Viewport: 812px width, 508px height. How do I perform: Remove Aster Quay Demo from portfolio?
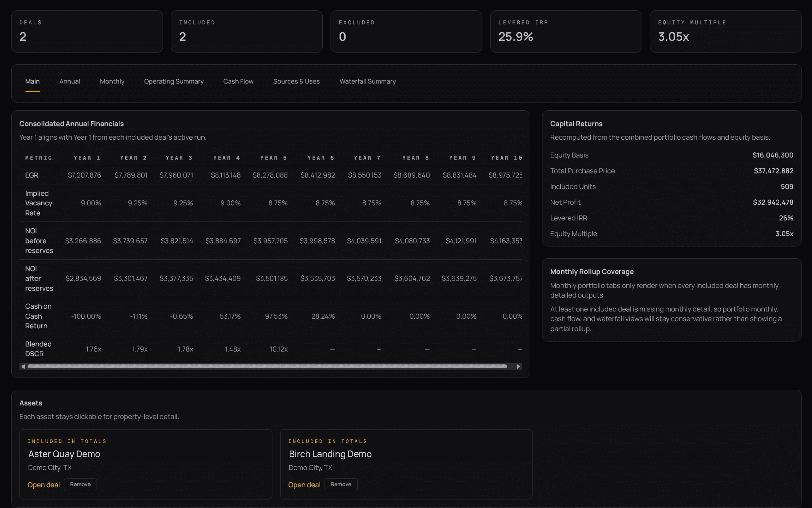click(x=80, y=485)
